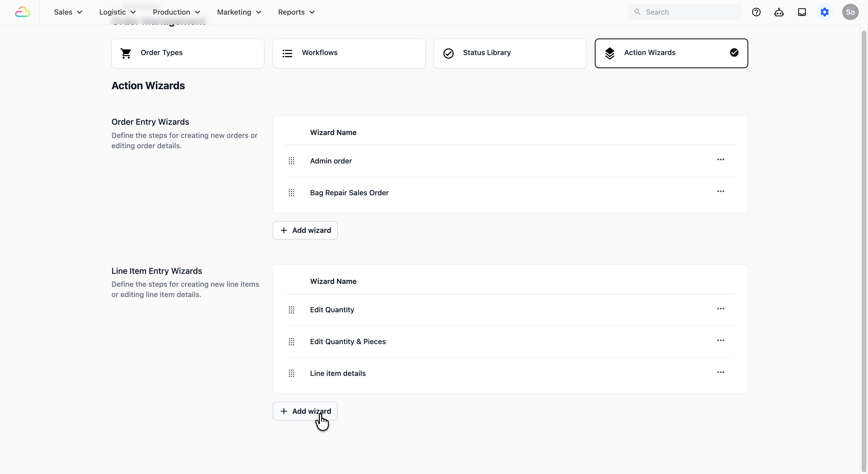Open settings gear icon
The width and height of the screenshot is (868, 474).
click(x=825, y=12)
